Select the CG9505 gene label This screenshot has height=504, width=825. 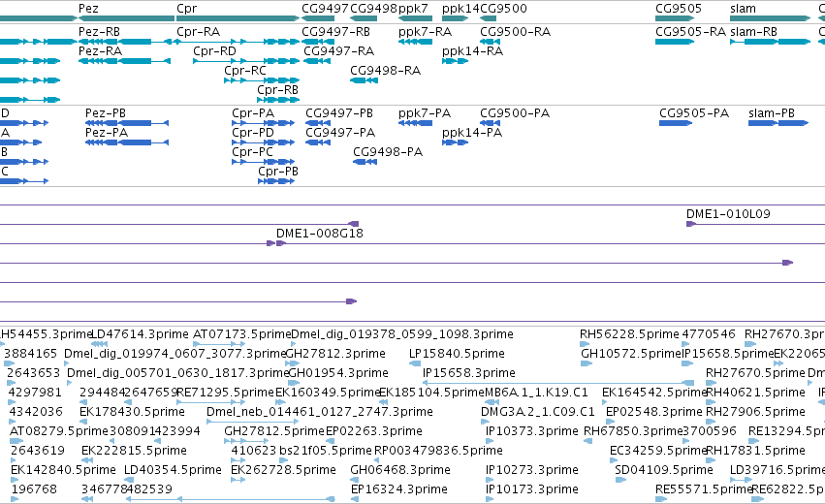coord(679,9)
